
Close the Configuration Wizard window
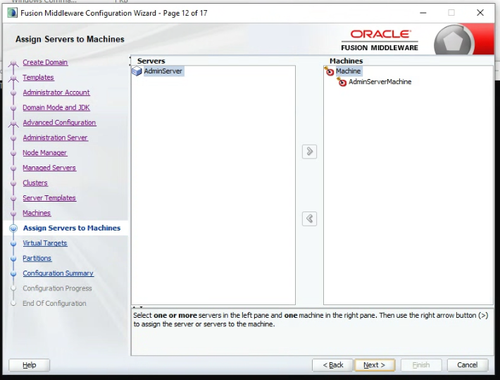[480, 13]
